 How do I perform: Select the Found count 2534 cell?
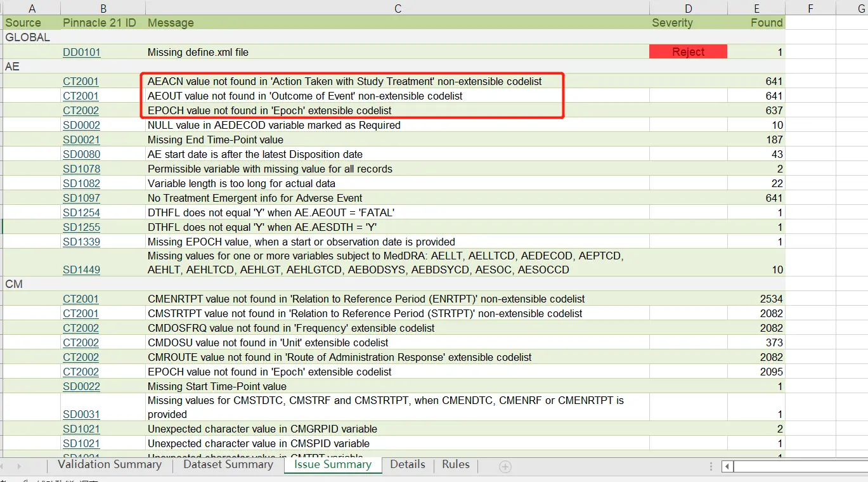[x=756, y=299]
